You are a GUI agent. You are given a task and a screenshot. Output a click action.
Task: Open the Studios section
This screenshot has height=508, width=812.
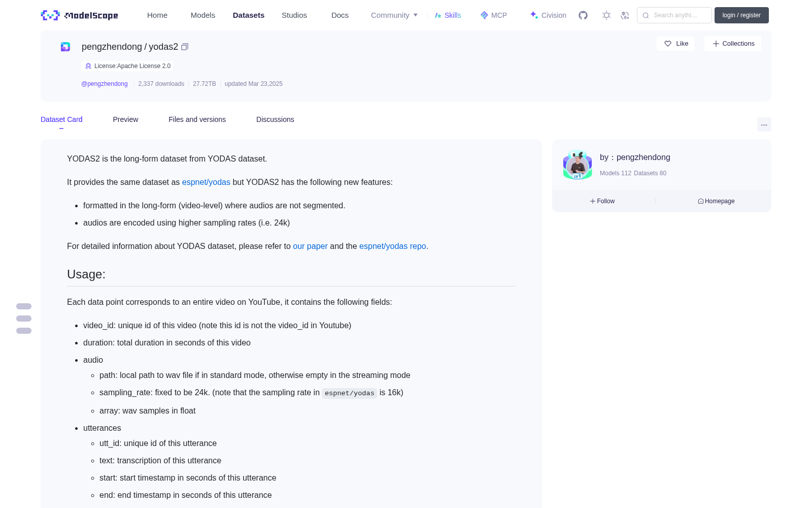pos(294,15)
